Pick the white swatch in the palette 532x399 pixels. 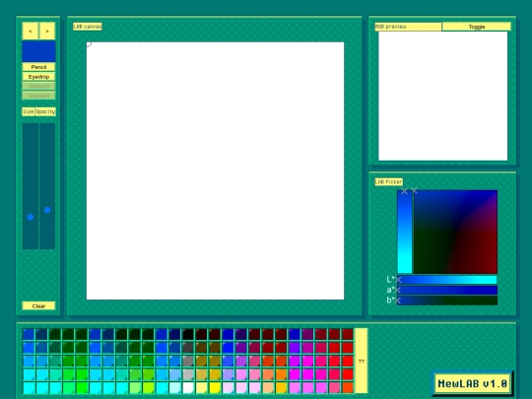point(188,388)
